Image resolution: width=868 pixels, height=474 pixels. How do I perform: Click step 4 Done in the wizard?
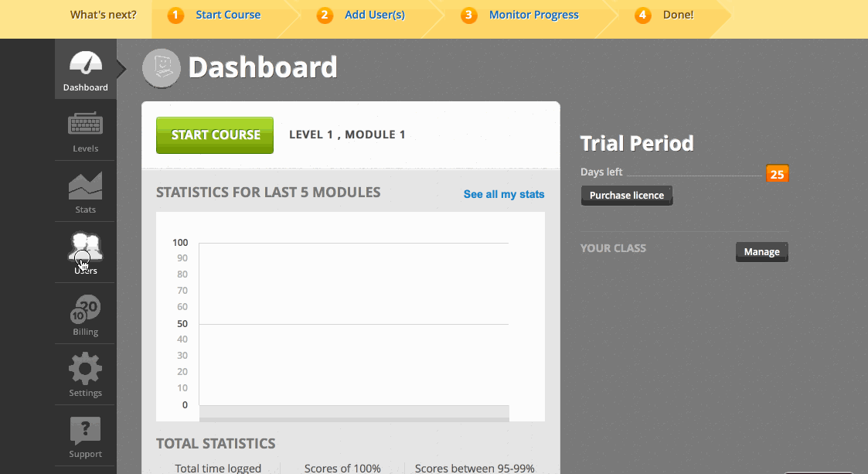(665, 15)
